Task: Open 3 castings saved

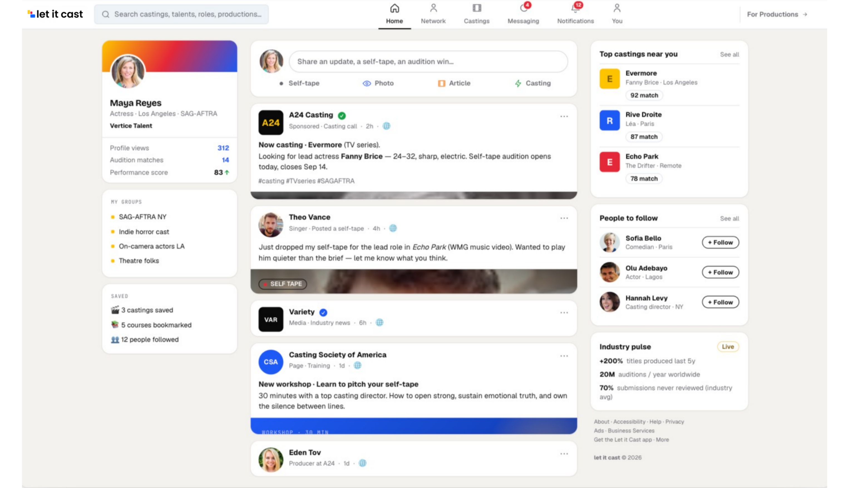Action: (142, 310)
